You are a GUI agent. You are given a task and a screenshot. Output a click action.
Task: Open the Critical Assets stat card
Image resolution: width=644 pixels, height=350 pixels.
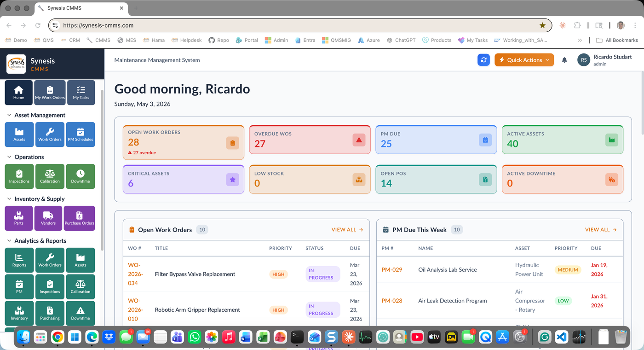point(184,179)
